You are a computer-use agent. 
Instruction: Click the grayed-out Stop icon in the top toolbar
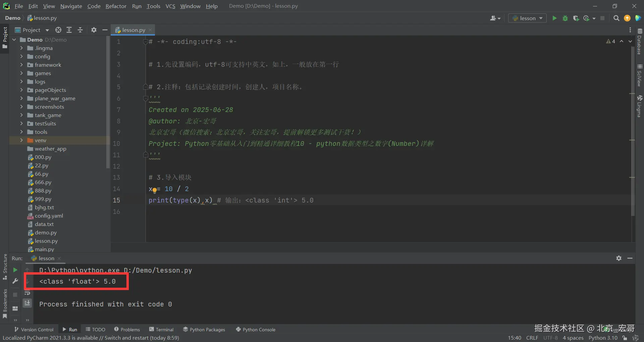(x=602, y=18)
